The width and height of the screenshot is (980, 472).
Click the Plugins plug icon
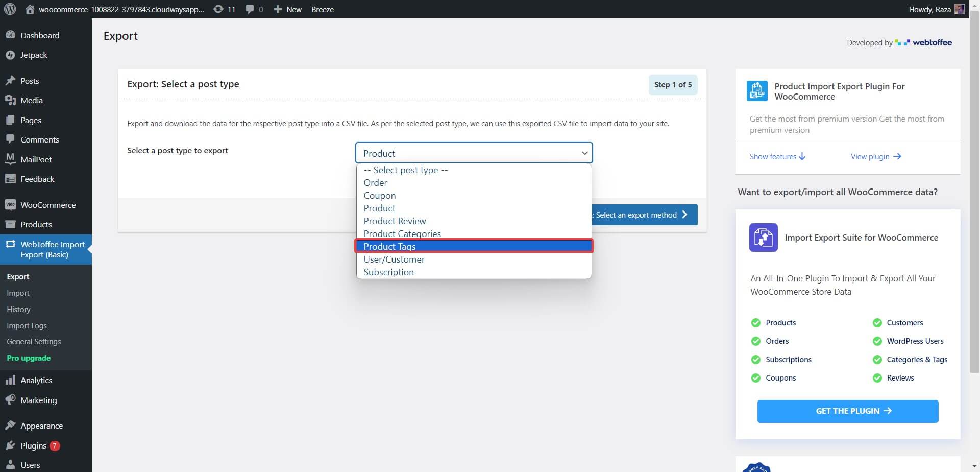click(x=10, y=445)
